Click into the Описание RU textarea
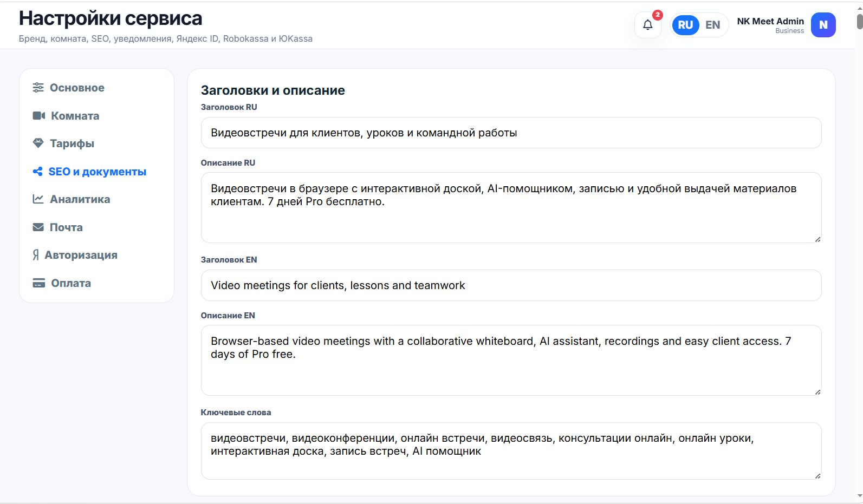The image size is (863, 504). coord(511,207)
